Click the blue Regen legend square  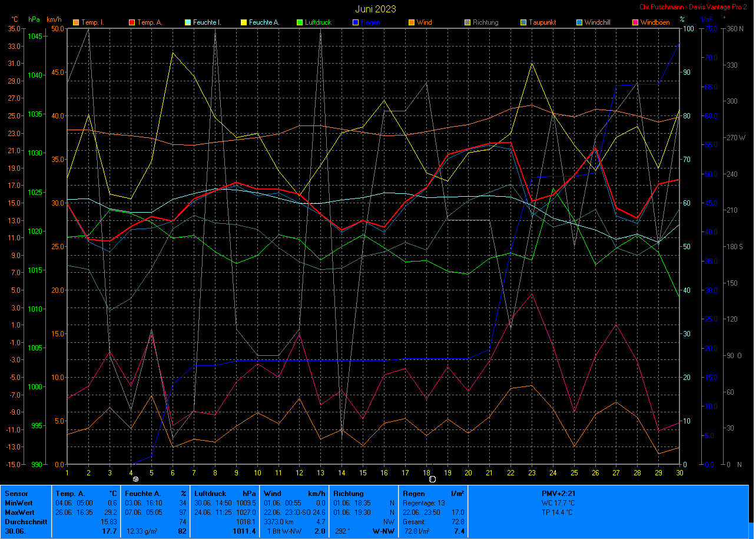[x=356, y=22]
